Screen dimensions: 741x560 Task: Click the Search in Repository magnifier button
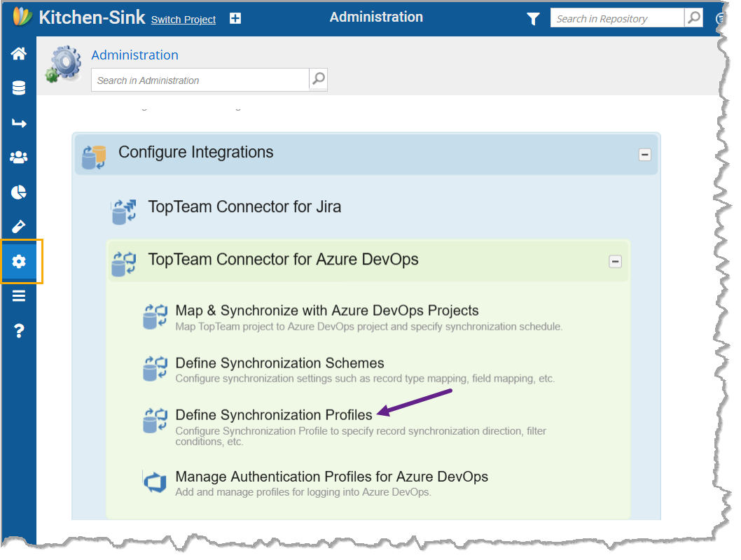(693, 18)
